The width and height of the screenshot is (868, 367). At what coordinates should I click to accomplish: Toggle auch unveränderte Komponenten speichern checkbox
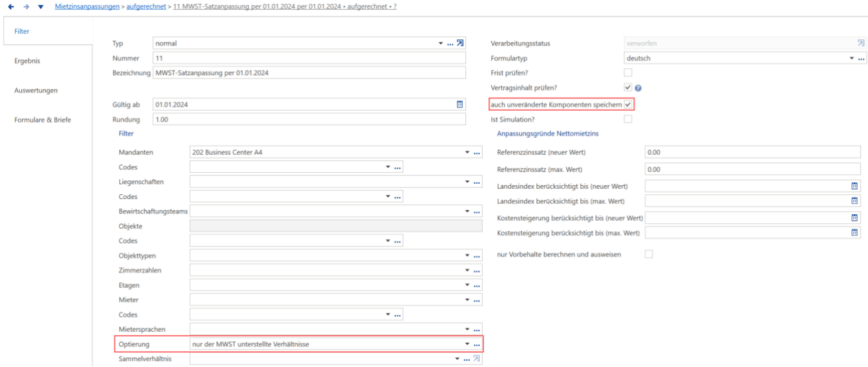pyautogui.click(x=627, y=104)
